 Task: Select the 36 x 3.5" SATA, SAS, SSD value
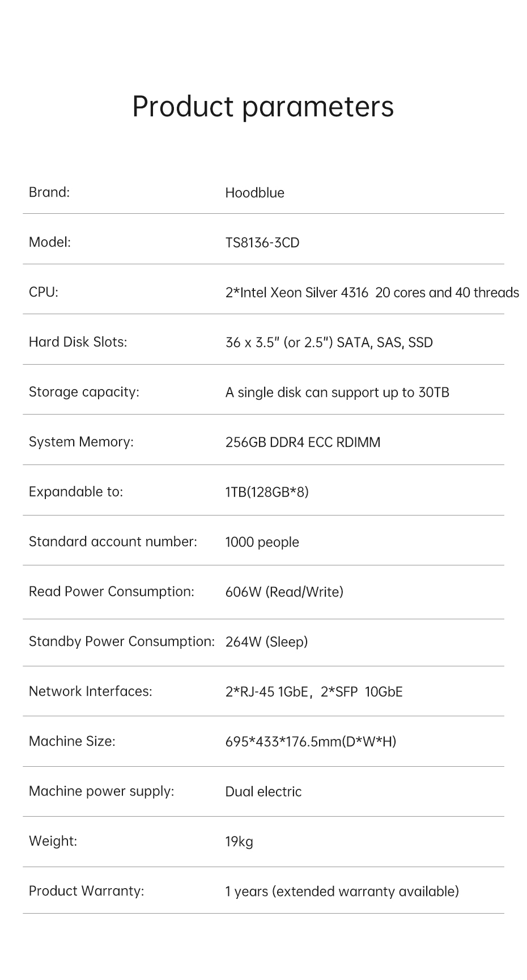[329, 343]
